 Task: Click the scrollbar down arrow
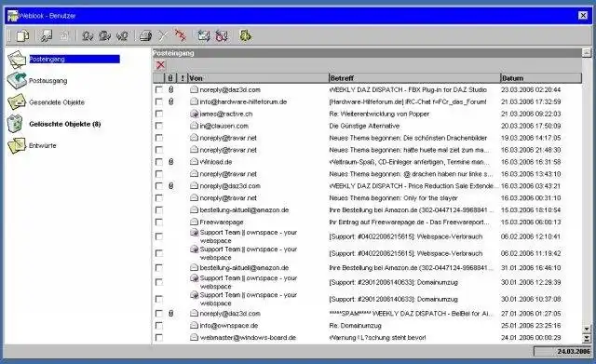[587, 329]
